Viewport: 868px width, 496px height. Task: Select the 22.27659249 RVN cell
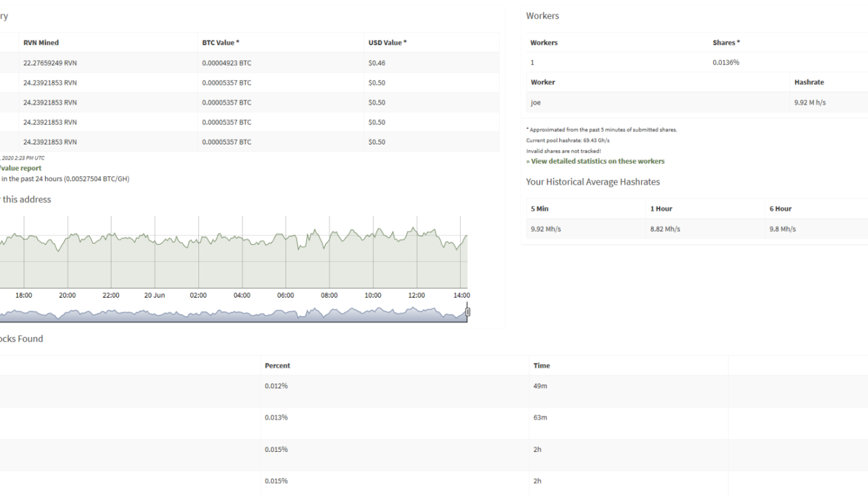[x=50, y=63]
